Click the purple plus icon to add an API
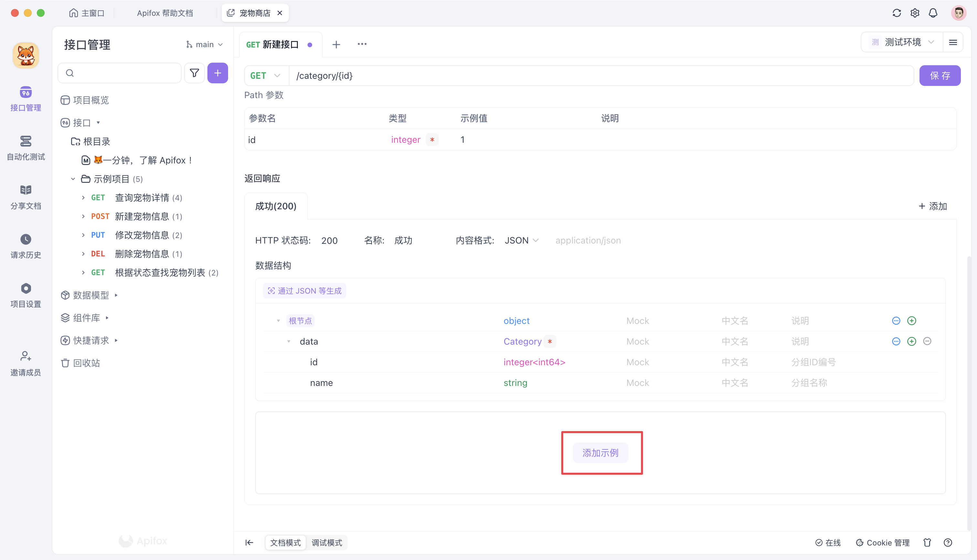Viewport: 977px width, 560px height. [218, 73]
